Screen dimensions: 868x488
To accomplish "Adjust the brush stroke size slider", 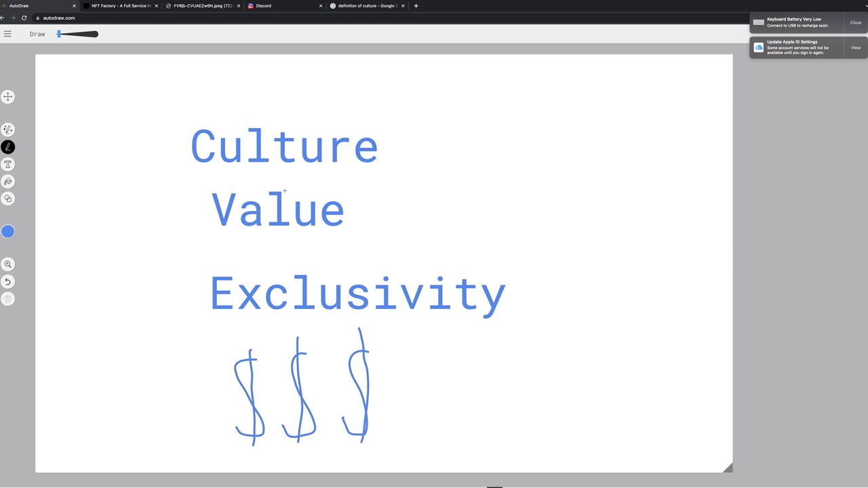I will (77, 34).
